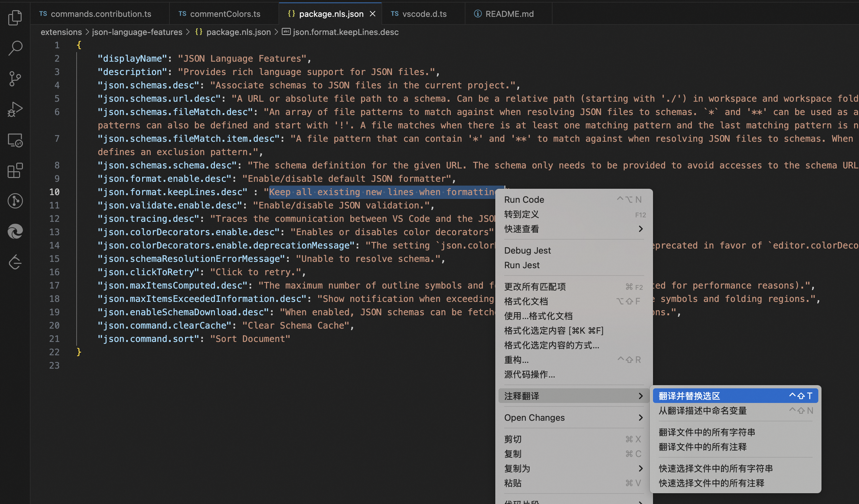This screenshot has width=859, height=504.
Task: Click json-language-features in the breadcrumb
Action: [137, 32]
